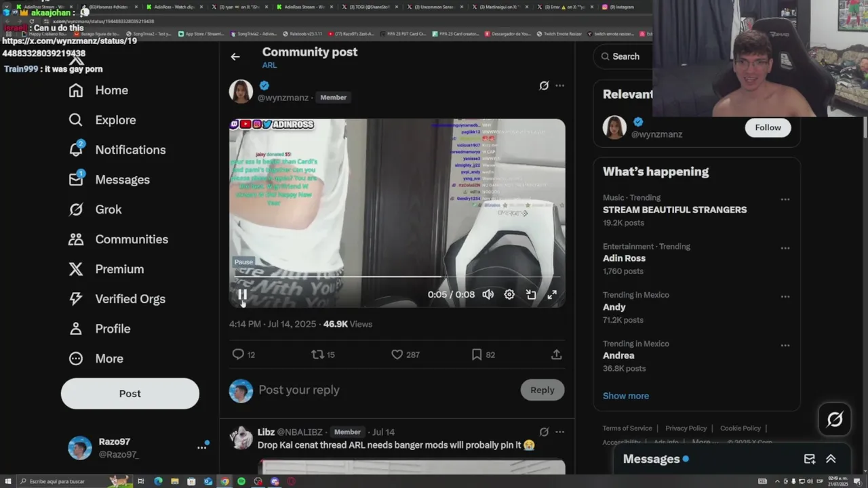
Task: Open video settings gear
Action: (509, 294)
